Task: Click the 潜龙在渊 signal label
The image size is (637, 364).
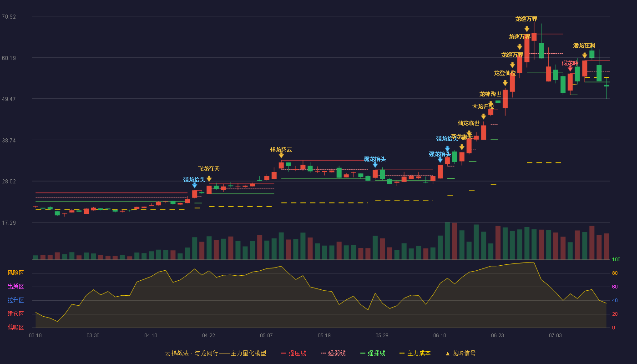Action: (584, 45)
